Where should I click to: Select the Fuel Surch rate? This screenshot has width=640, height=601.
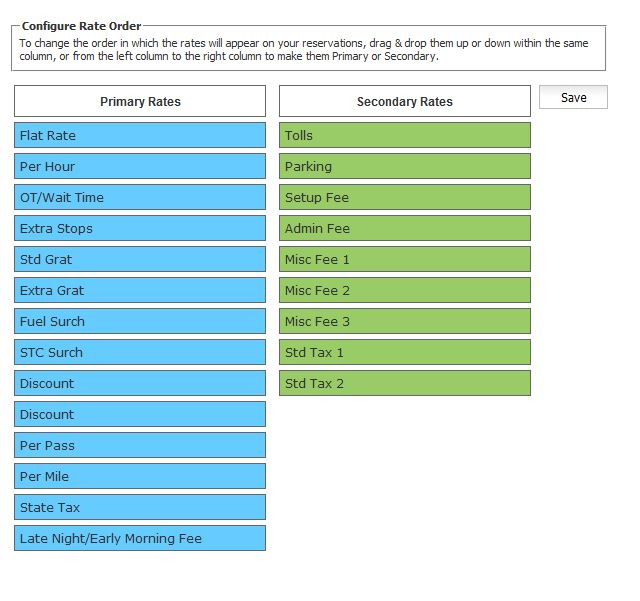click(140, 321)
